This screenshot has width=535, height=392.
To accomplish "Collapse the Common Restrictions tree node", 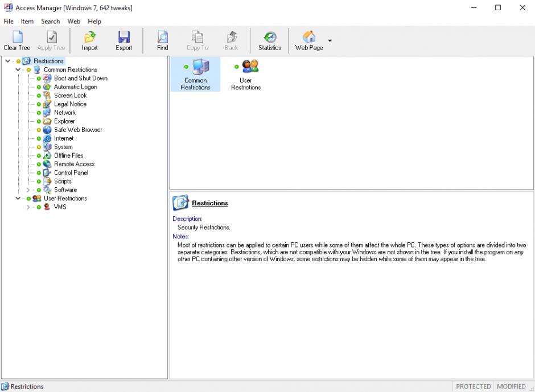I will (18, 69).
